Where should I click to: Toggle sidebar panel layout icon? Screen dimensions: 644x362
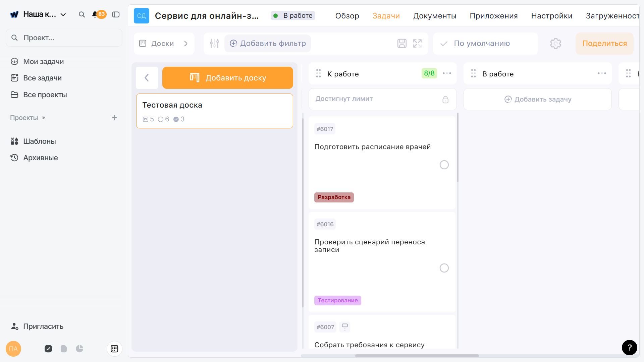pos(116,14)
